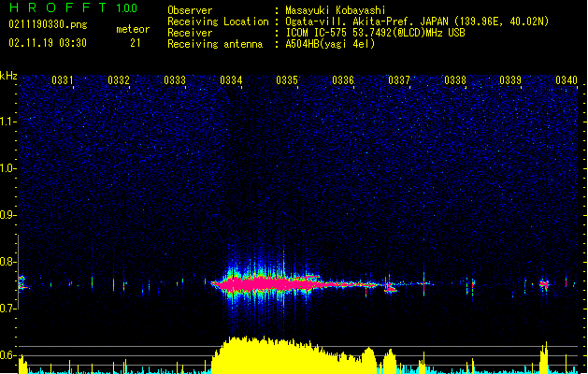Screen dimensions: 588x374
Task: Click the 0.9 kHz frequency label
Action: [x=7, y=215]
